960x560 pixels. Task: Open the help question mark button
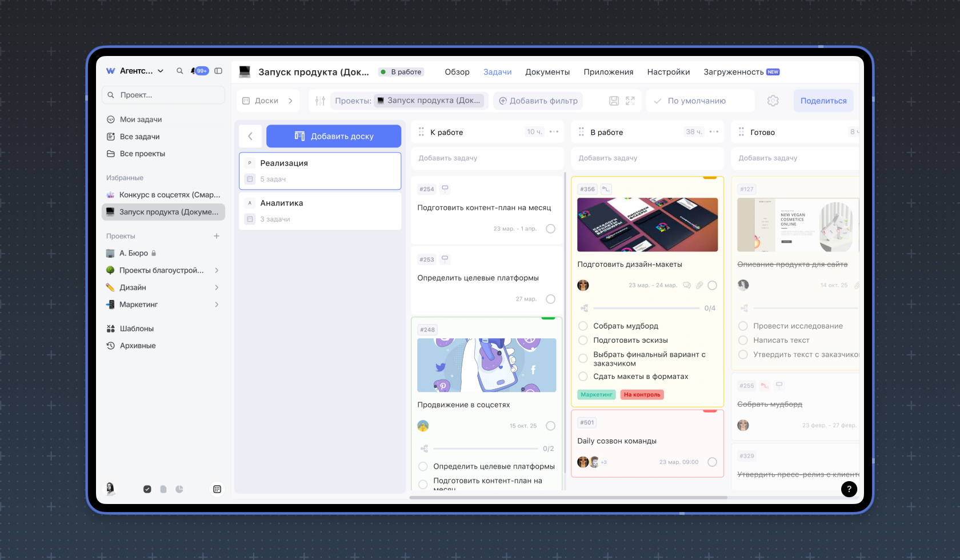click(x=849, y=489)
